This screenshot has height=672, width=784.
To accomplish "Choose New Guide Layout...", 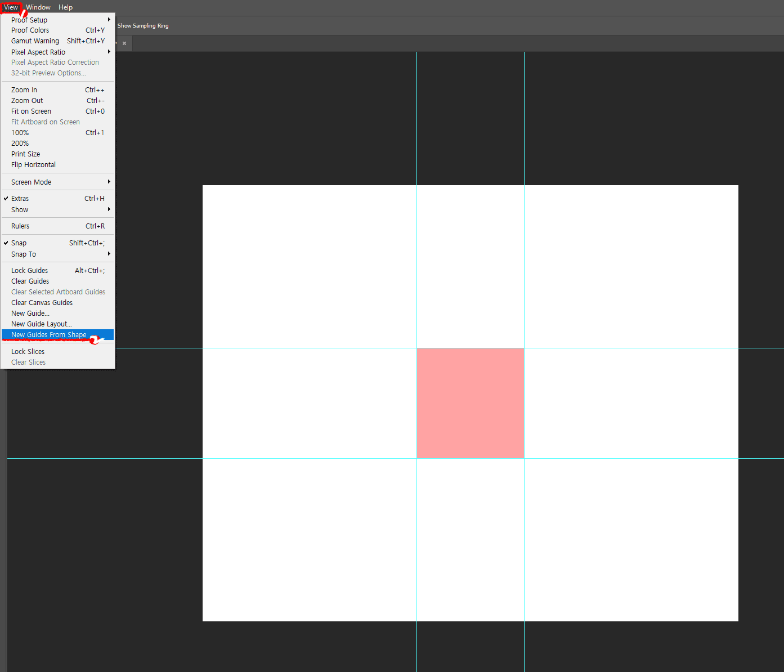I will point(41,324).
